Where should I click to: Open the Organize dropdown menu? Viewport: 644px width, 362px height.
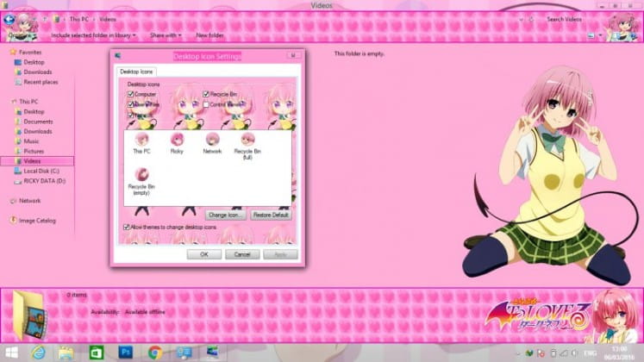pos(21,35)
